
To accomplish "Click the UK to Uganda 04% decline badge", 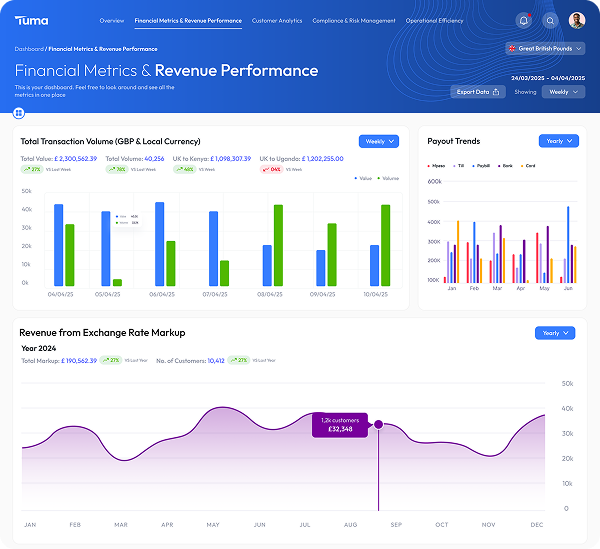I will point(272,169).
